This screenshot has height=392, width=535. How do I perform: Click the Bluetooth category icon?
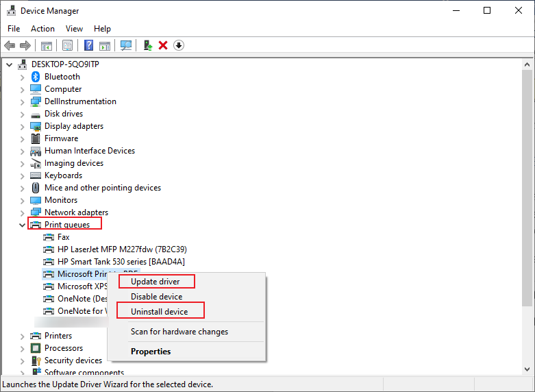tap(36, 77)
